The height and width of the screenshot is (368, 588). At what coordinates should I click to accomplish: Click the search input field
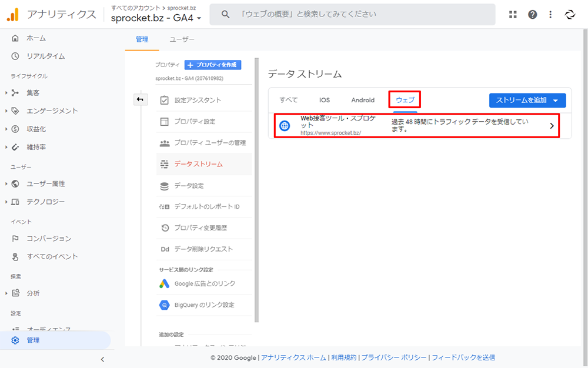coord(352,14)
